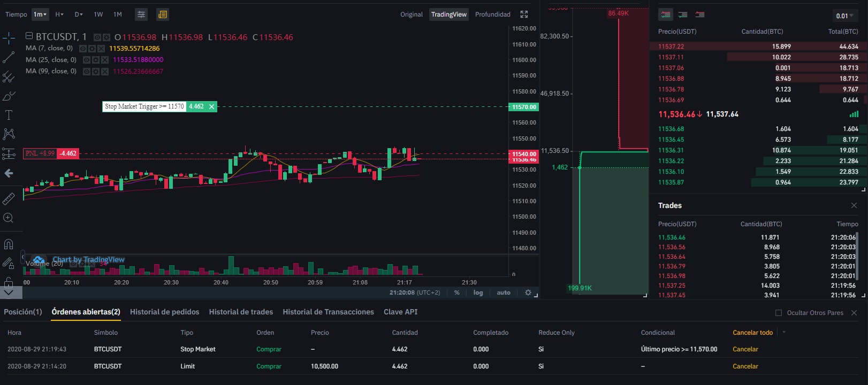Open settings for MA 7 indicator
The width and height of the screenshot is (868, 385).
(92, 49)
